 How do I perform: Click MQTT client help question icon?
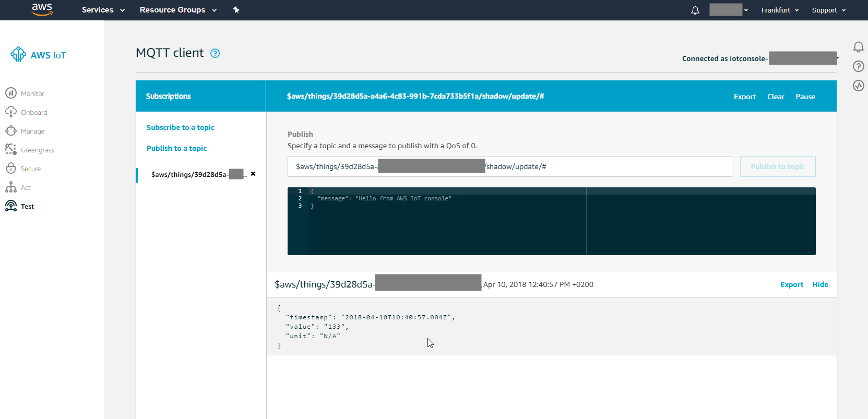click(x=215, y=53)
